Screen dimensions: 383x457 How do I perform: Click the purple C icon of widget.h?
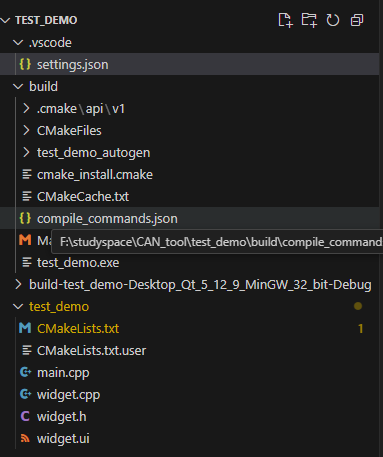tap(25, 416)
